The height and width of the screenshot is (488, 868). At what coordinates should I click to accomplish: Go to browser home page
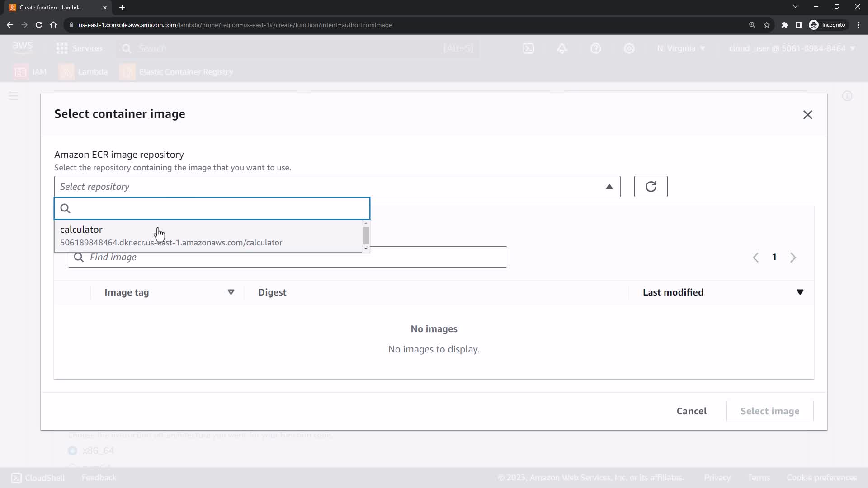pyautogui.click(x=53, y=25)
